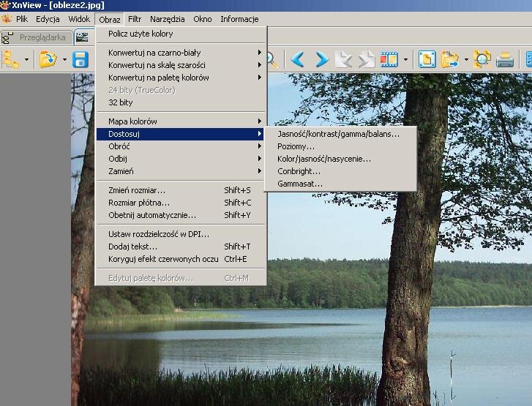Switch to the Przeglądarka tab
This screenshot has width=532, height=406.
pyautogui.click(x=37, y=37)
